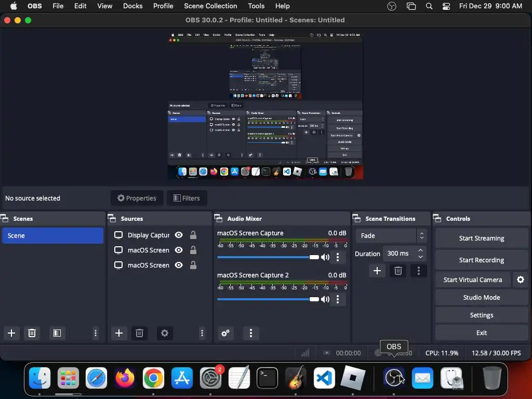This screenshot has width=532, height=399.
Task: Open advanced audio properties gears icon
Action: point(225,333)
